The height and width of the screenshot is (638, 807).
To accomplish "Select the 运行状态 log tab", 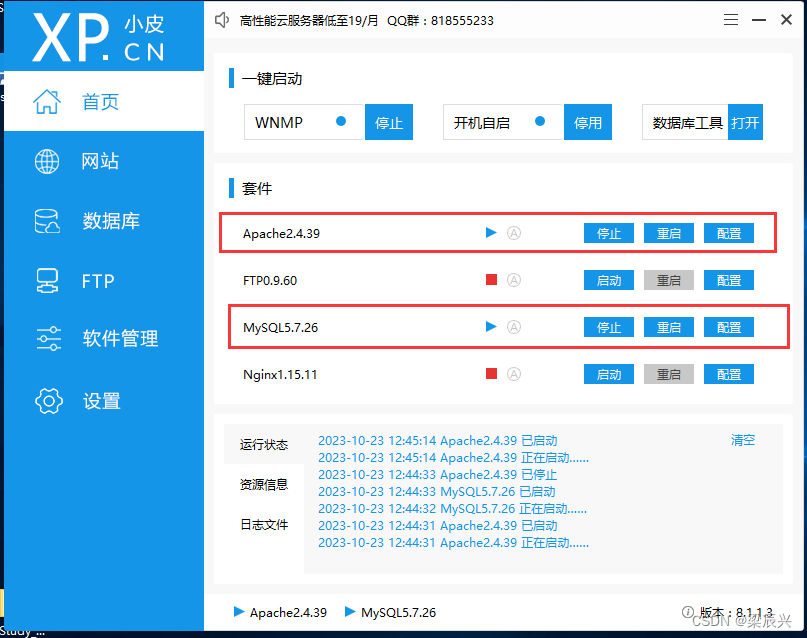I will [x=264, y=444].
